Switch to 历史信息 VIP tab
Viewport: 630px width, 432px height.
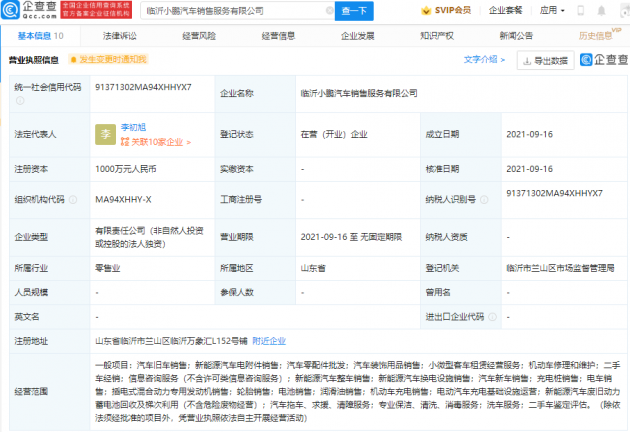click(x=599, y=35)
